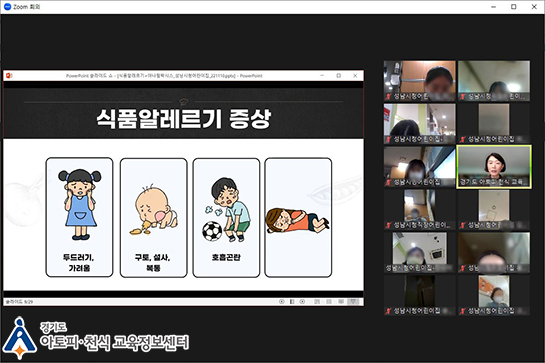
Task: Select the bottom-left participant video tile
Action: click(x=420, y=295)
